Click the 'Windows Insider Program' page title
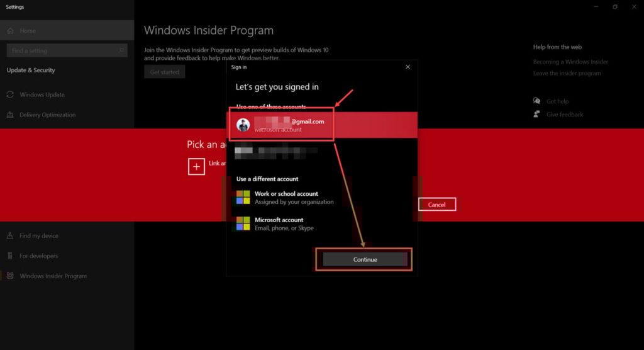644x350 pixels. pyautogui.click(x=209, y=30)
